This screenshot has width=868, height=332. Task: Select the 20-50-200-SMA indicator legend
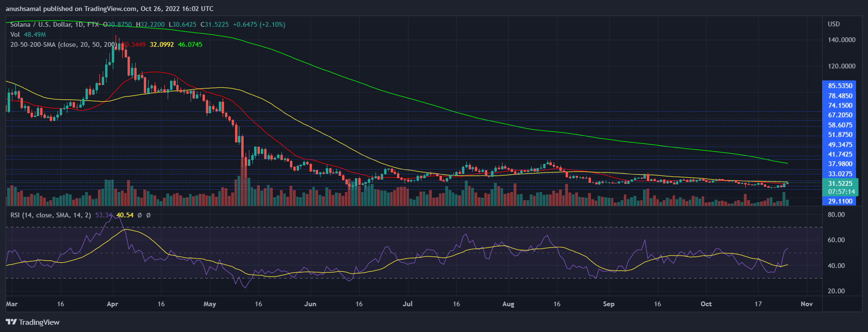coord(63,44)
